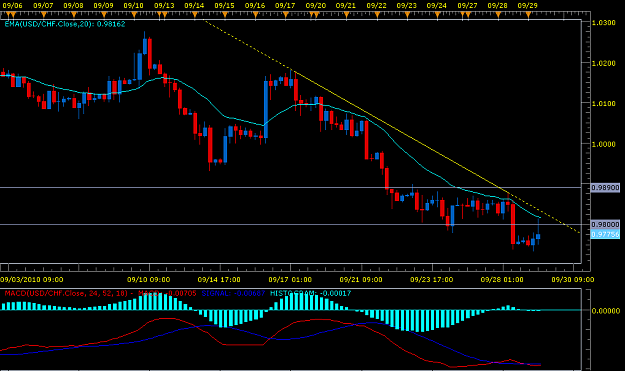Click the orange marker under 09/14
The height and width of the screenshot is (371, 625).
pyautogui.click(x=195, y=15)
